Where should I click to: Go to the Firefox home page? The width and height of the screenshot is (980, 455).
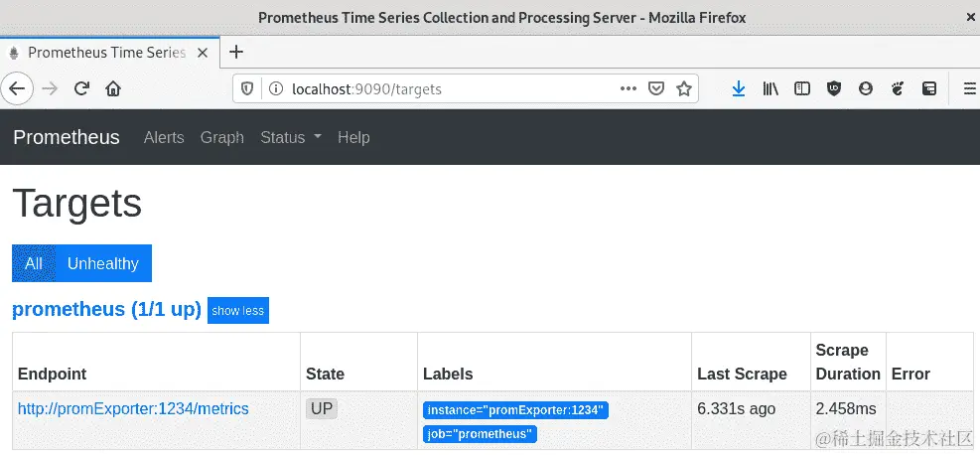point(113,88)
